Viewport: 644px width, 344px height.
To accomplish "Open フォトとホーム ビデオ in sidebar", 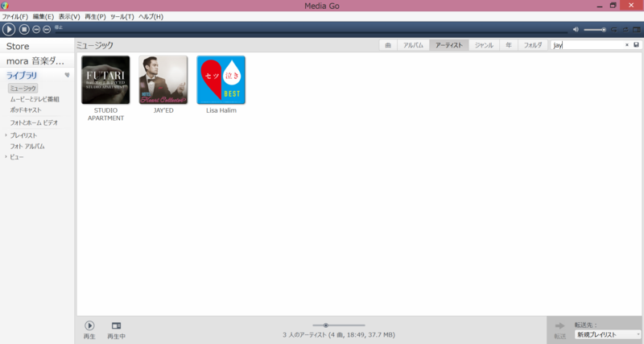I will (x=34, y=122).
